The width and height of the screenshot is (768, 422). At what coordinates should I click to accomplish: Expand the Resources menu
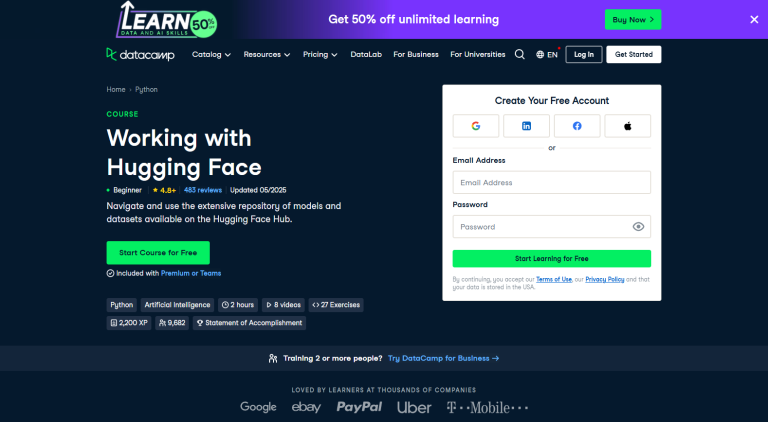click(x=267, y=54)
